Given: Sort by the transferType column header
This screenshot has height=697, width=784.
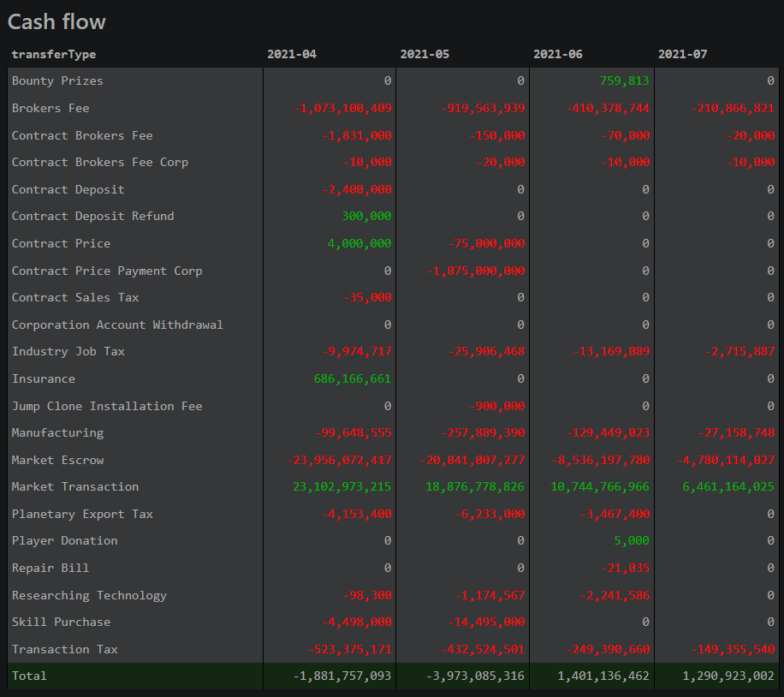Looking at the screenshot, I should pyautogui.click(x=54, y=54).
